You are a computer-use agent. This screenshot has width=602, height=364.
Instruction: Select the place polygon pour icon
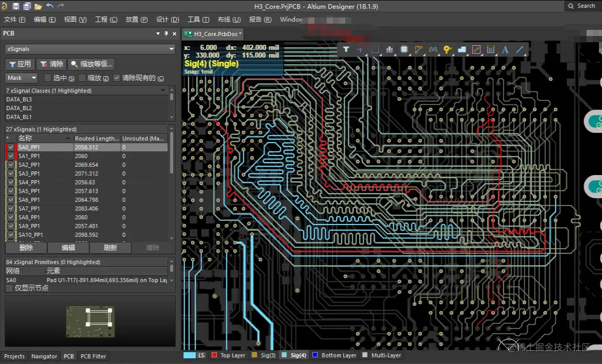[x=462, y=49]
